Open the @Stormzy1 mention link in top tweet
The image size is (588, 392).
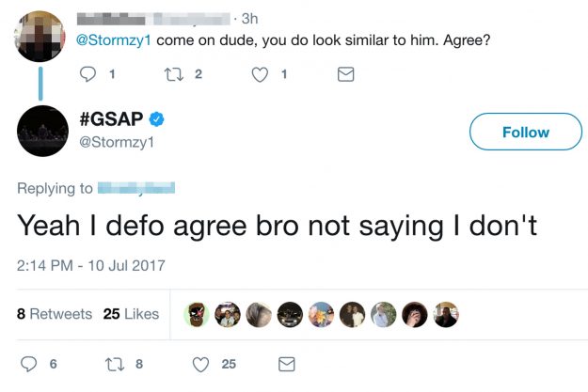[113, 39]
